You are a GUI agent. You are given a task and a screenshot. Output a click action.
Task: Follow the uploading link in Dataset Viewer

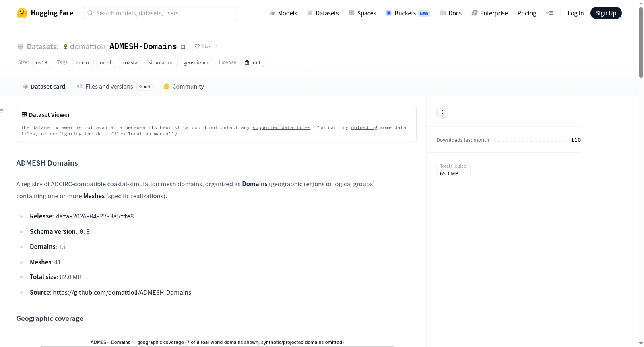click(364, 128)
